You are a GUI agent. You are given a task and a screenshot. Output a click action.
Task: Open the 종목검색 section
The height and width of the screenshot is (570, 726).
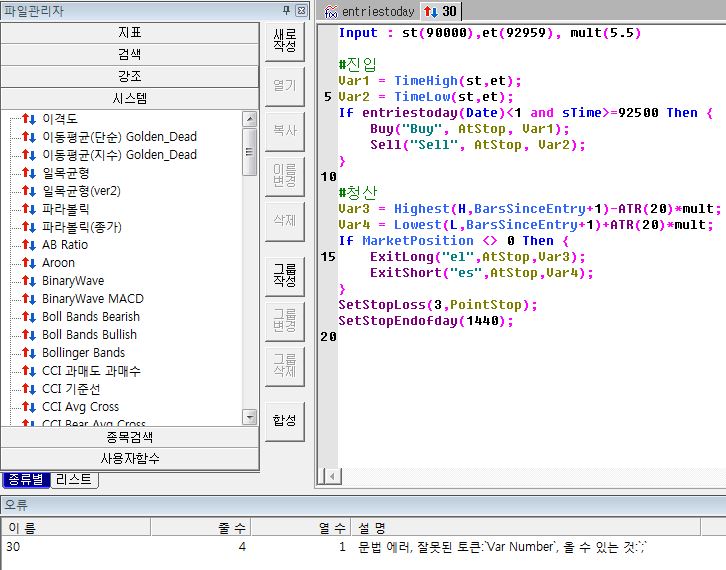coord(130,437)
